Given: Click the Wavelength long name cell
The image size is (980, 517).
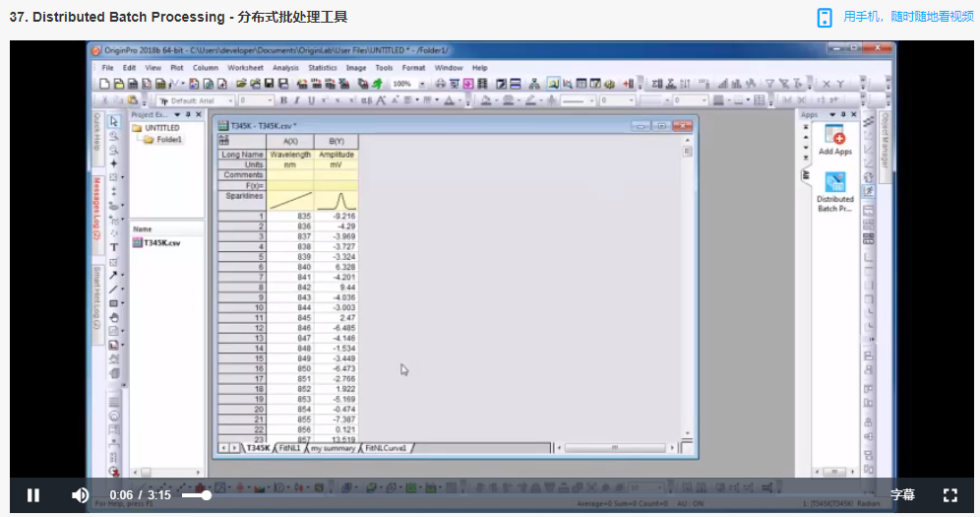Looking at the screenshot, I should pyautogui.click(x=290, y=155).
